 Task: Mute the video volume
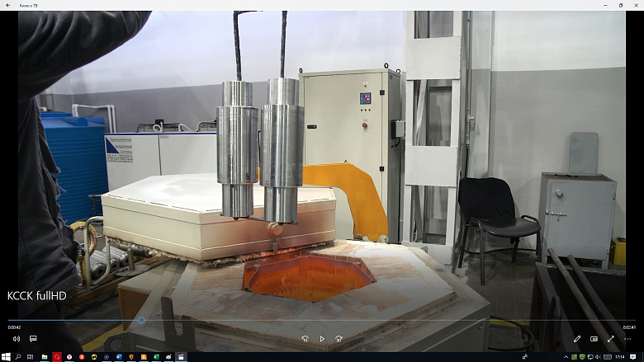[x=16, y=339]
